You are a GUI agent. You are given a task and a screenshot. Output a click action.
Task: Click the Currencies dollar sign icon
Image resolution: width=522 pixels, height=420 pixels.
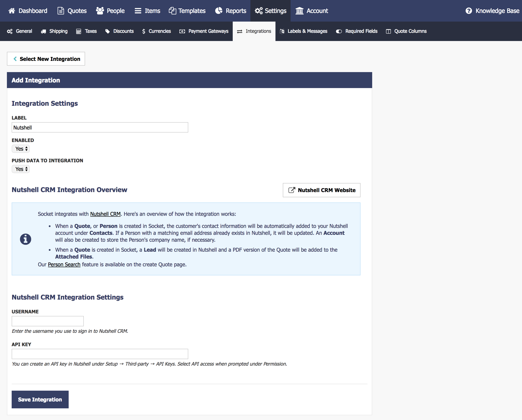[x=144, y=31]
